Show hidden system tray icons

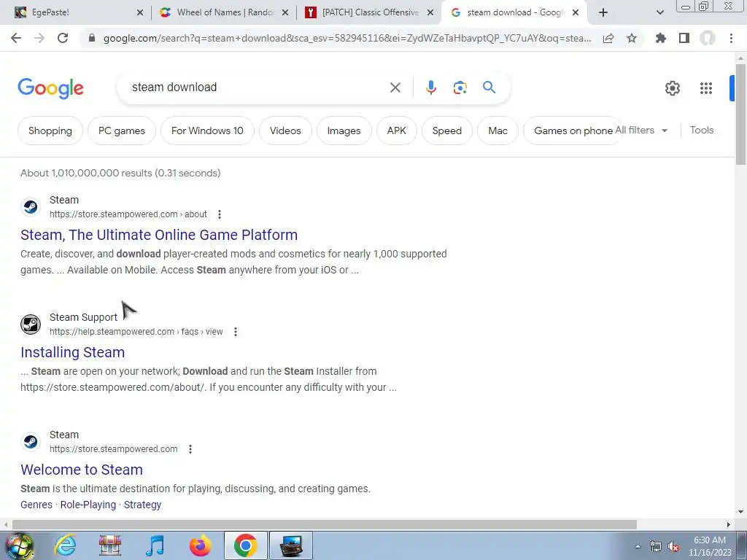(x=638, y=547)
